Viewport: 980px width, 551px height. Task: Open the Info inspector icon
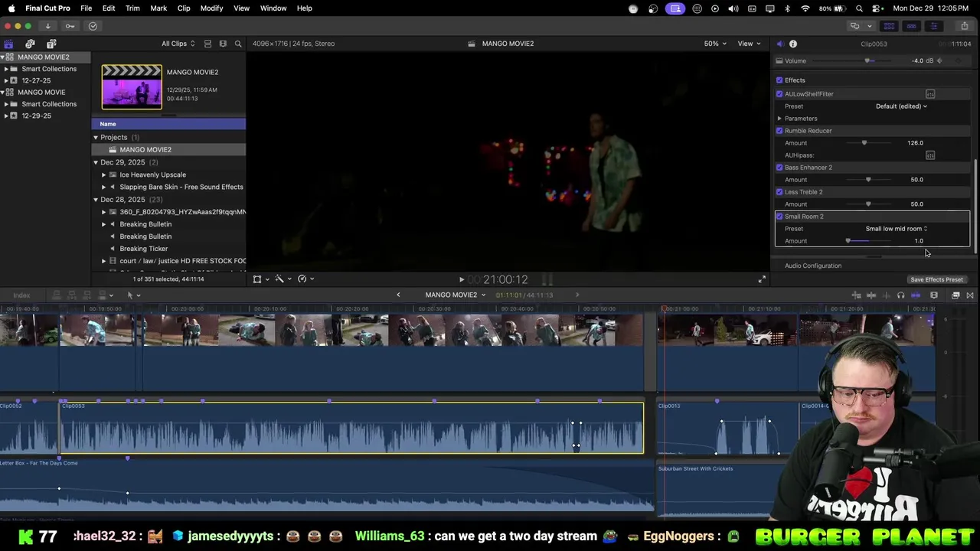click(793, 44)
